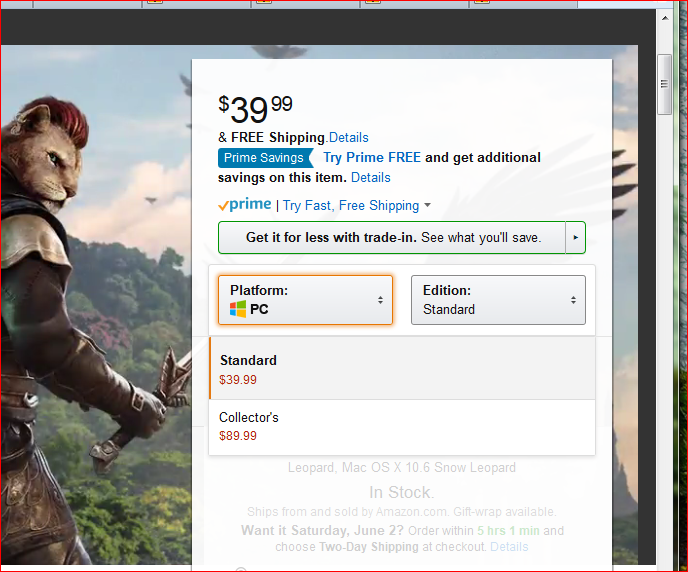Image resolution: width=688 pixels, height=572 pixels.
Task: Click the vertical scrollbar thumb
Action: [665, 84]
